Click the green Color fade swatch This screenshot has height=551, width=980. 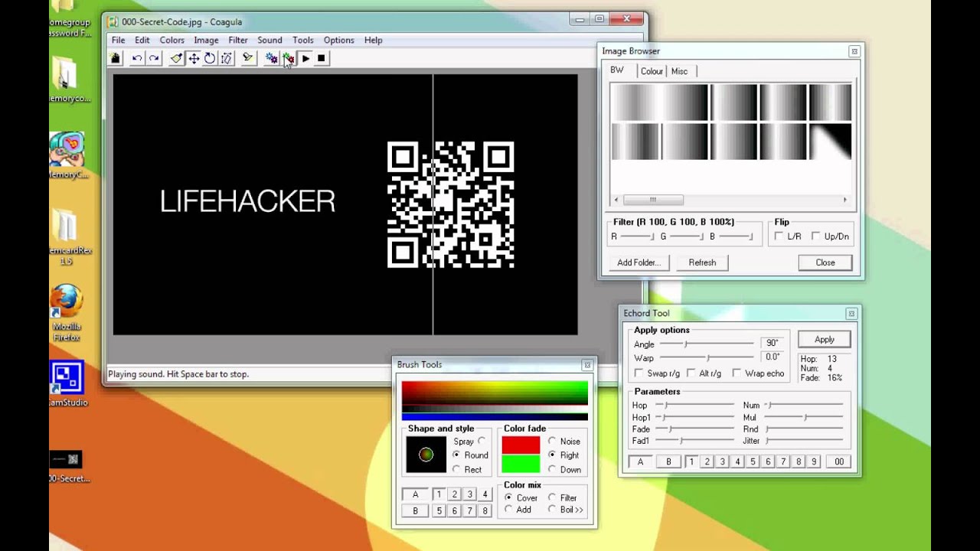(521, 464)
